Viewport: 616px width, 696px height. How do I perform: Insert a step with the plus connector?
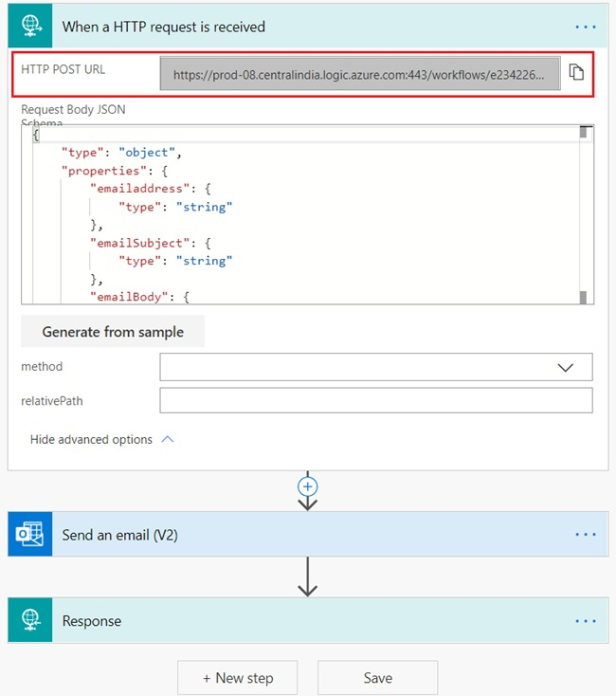[307, 485]
